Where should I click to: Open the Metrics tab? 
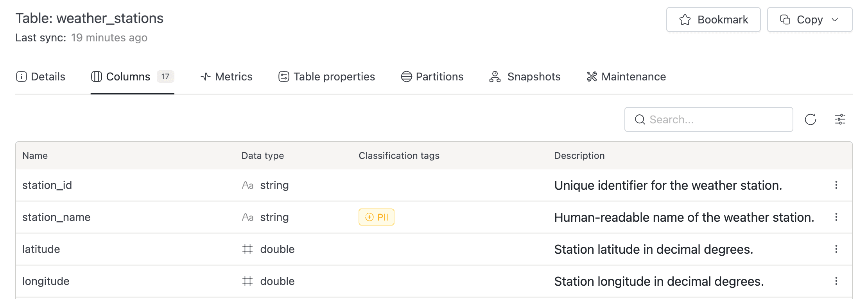click(226, 77)
